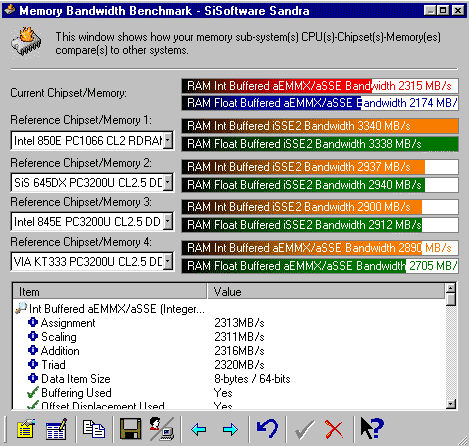The image size is (469, 446).
Task: Close the Memory Bandwidth Benchmark window
Action: [x=458, y=11]
